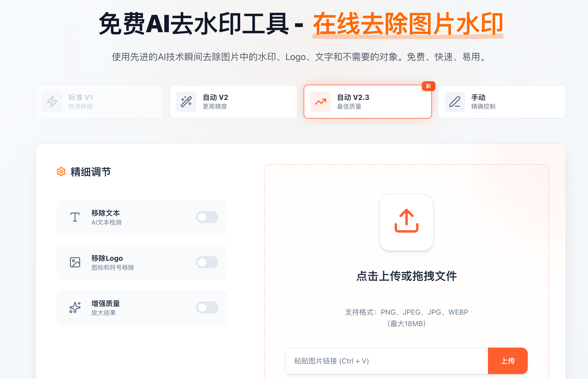Click the orange upload arrow icon

(407, 221)
